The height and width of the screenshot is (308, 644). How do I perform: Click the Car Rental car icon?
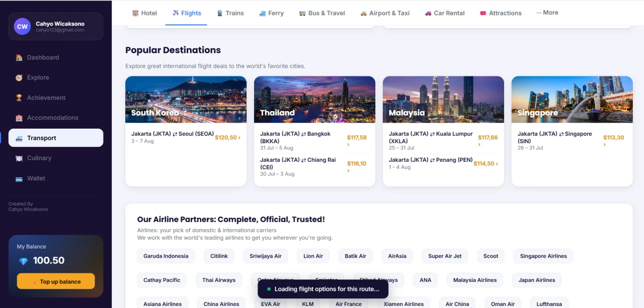428,13
